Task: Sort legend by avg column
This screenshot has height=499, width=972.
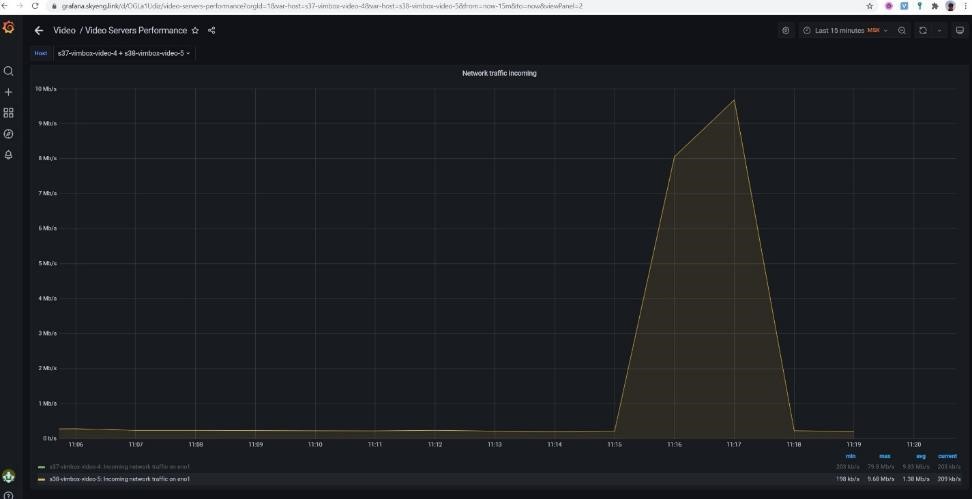Action: [921, 456]
